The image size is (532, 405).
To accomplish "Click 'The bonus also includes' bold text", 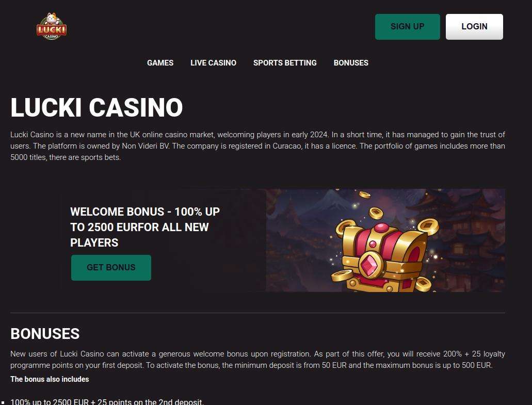I will tap(50, 379).
